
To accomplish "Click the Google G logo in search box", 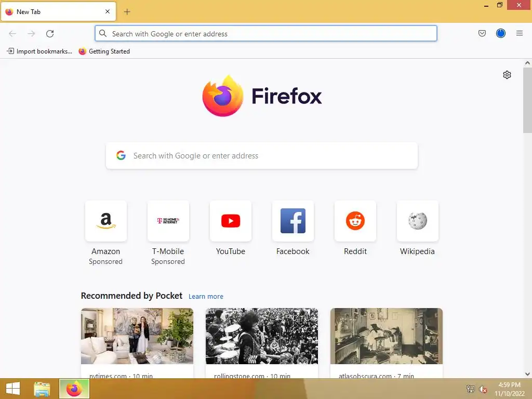I will [121, 155].
